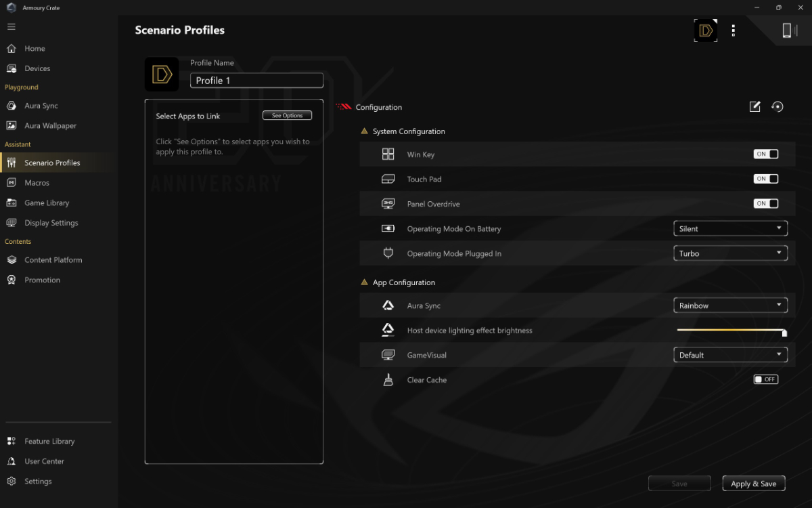
Task: Click the Home icon in sidebar
Action: (12, 49)
